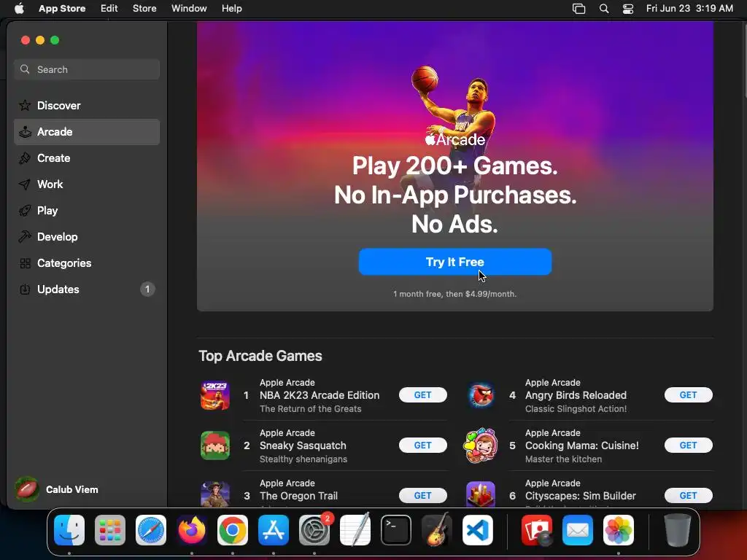Open the Work section in sidebar

coord(87,184)
